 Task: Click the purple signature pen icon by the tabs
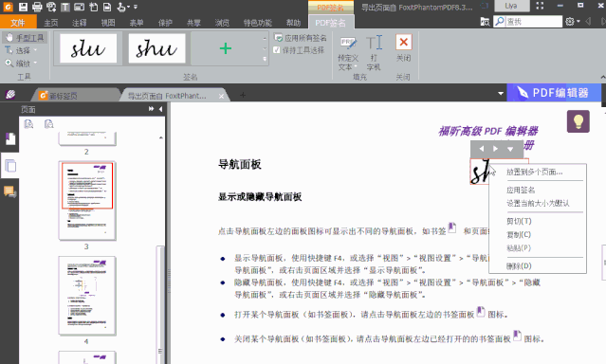[x=10, y=94]
